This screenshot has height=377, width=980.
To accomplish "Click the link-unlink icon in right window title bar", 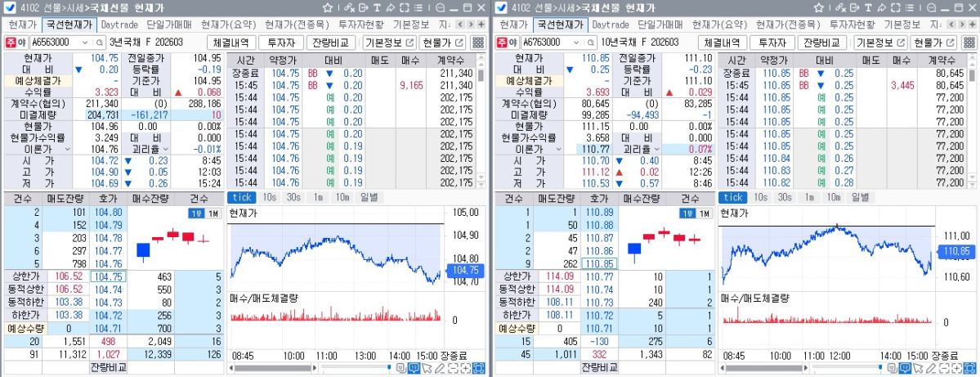I will (x=840, y=7).
